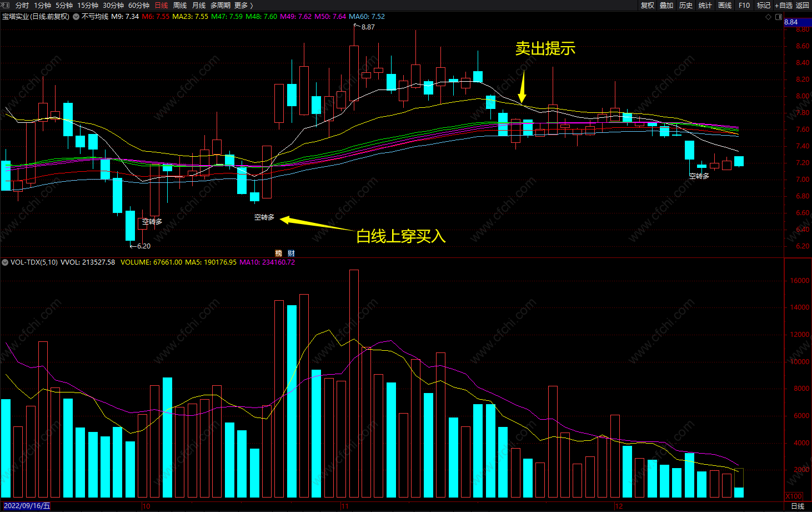
Task: Click the 空转多 signal label near 6.20 low
Action: click(152, 222)
